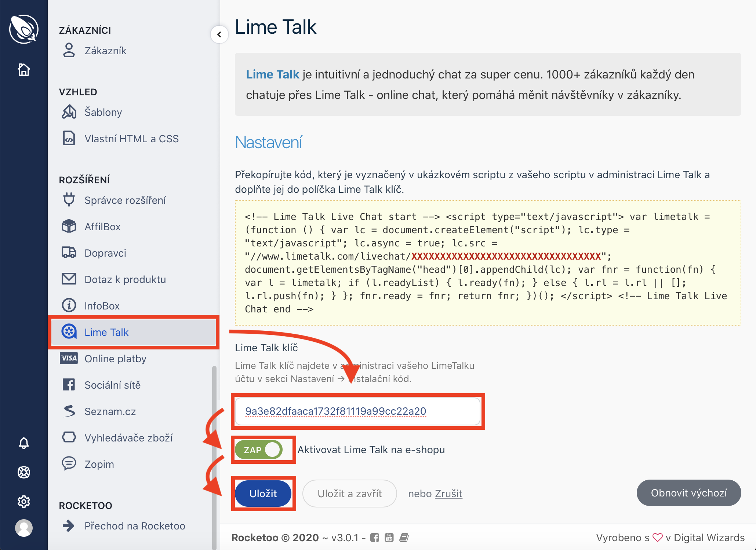Open notifications bell icon
The image size is (756, 550).
(24, 443)
